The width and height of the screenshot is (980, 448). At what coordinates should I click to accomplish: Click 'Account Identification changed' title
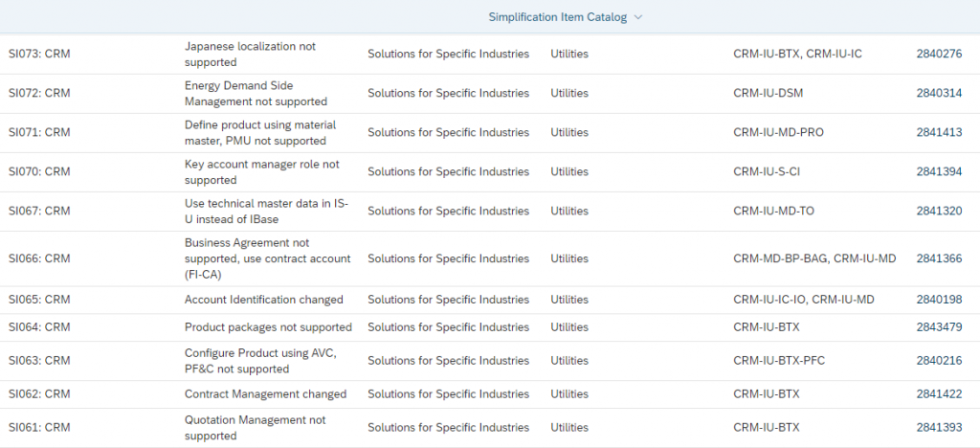[x=264, y=300]
